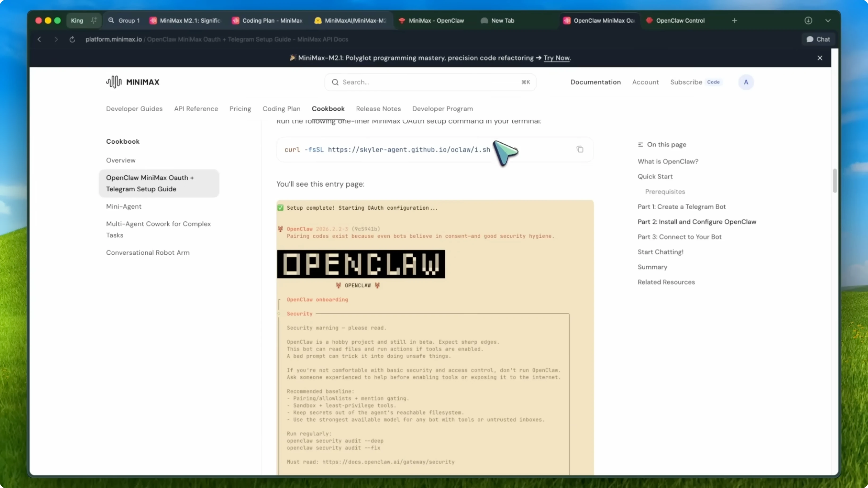This screenshot has width=868, height=488.
Task: Click the forward navigation arrow
Action: pyautogui.click(x=56, y=39)
